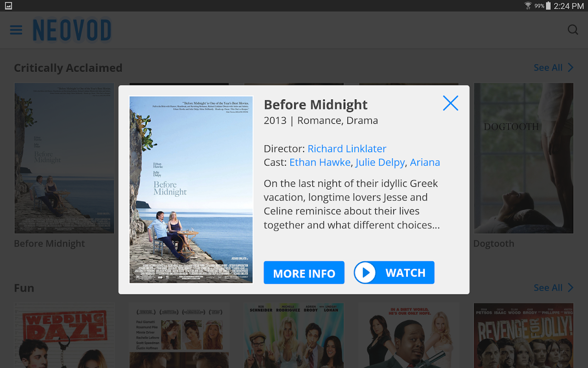The image size is (588, 368).
Task: Select the Dogtooth poster
Action: (524, 158)
